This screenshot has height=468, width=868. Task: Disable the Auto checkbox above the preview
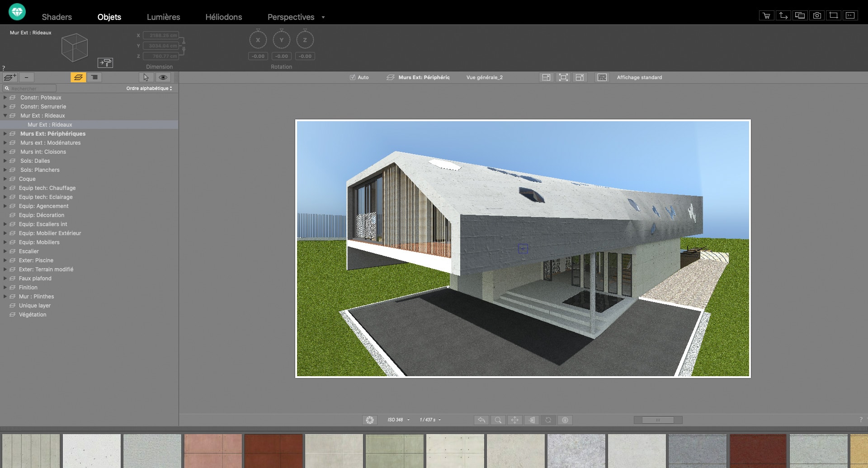[353, 77]
